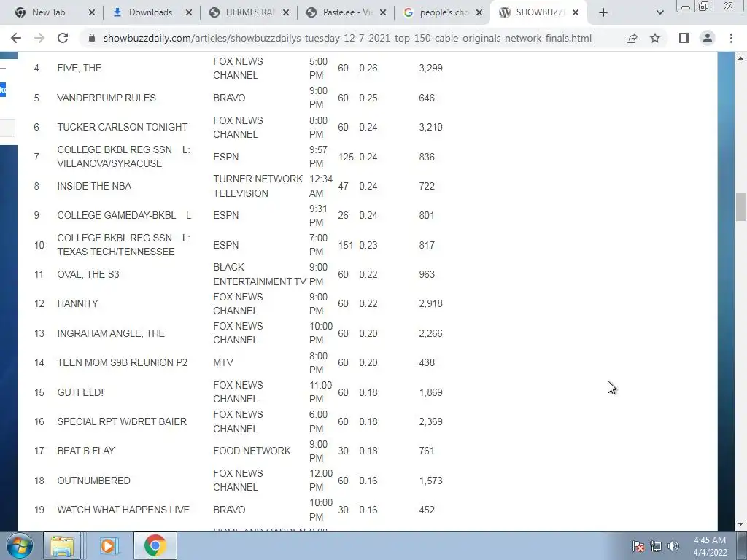Close the HERMES tab
747x560 pixels.
[286, 12]
